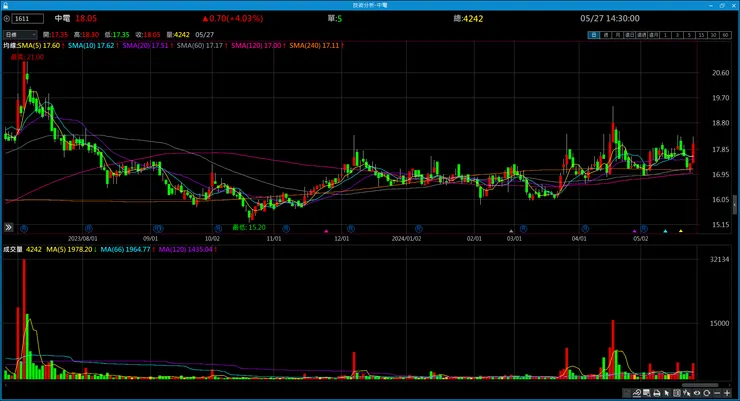This screenshot has height=401, width=740.
Task: Select the 15-minute interval tab
Action: pos(701,35)
